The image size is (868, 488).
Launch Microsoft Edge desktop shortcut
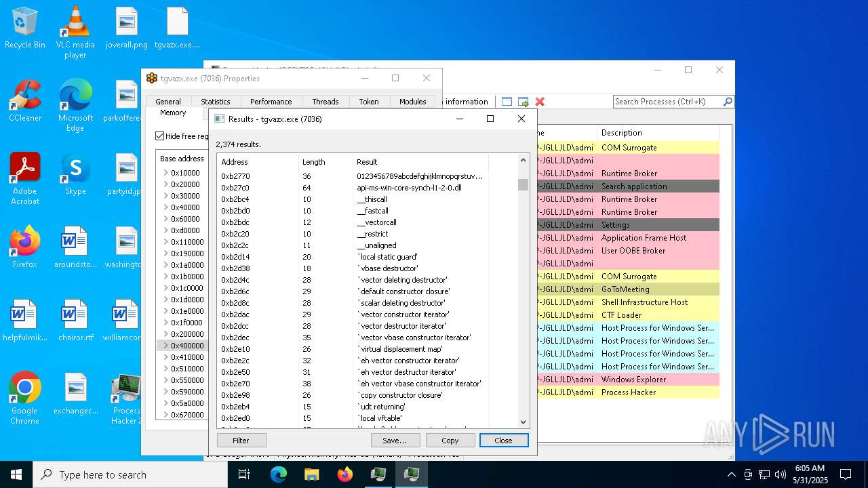click(75, 106)
